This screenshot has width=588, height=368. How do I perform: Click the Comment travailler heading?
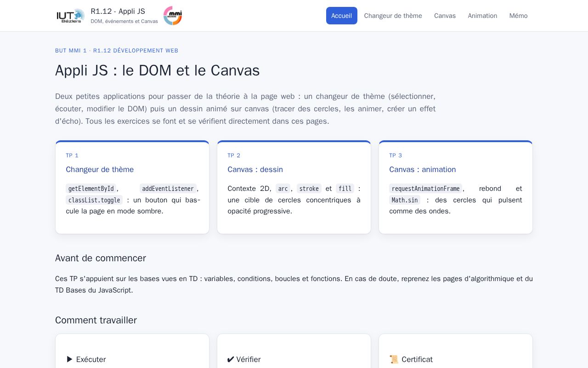[96, 320]
